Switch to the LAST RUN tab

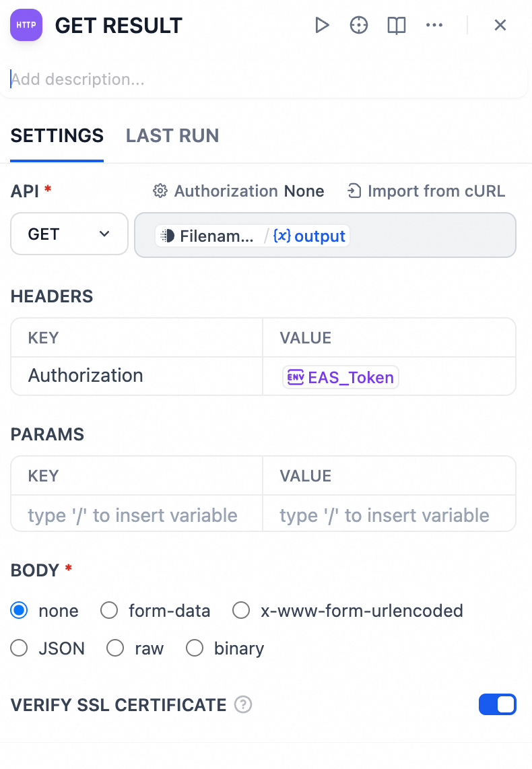172,136
